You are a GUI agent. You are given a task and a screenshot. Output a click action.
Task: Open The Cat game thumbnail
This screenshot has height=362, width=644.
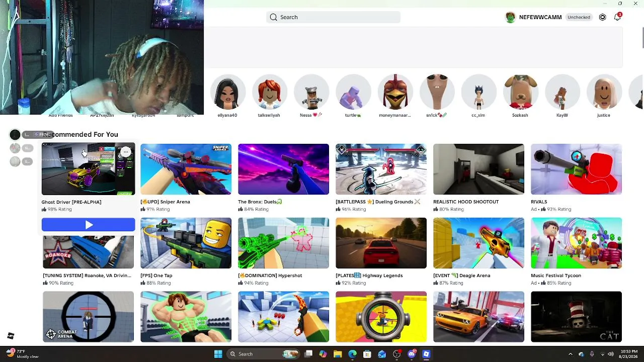point(577,317)
